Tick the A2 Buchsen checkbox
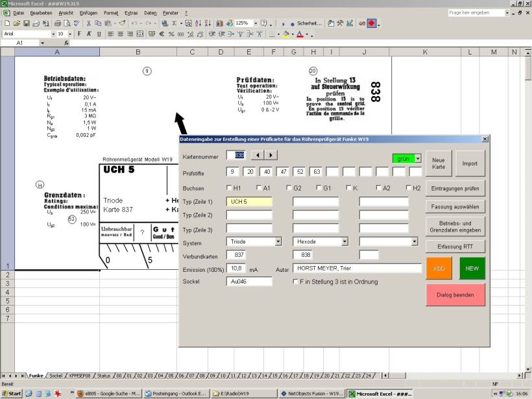Image resolution: width=532 pixels, height=399 pixels. [378, 187]
